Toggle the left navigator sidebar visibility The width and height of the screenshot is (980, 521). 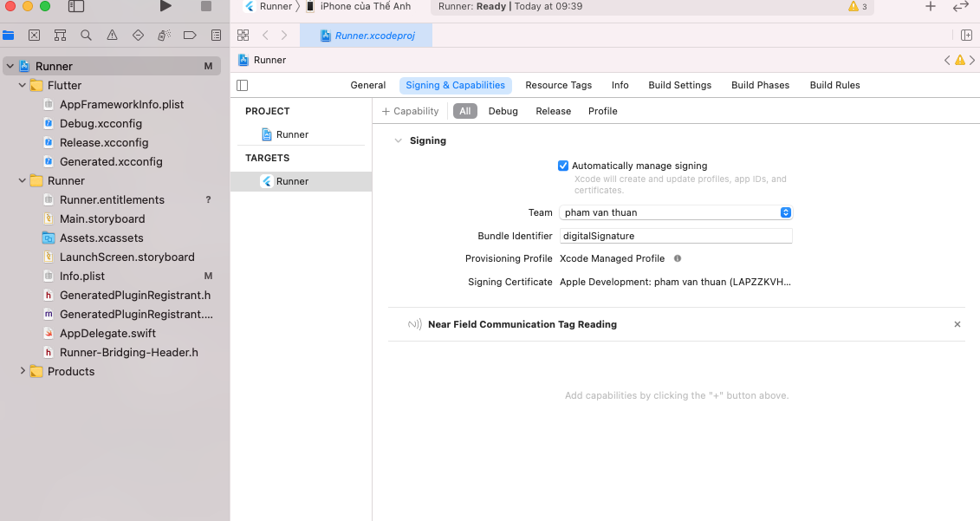tap(242, 85)
